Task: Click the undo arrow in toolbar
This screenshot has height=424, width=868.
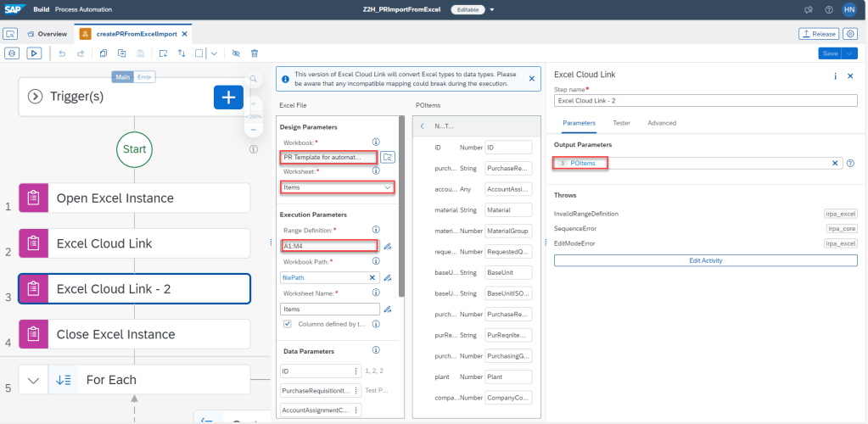Action: coord(61,53)
